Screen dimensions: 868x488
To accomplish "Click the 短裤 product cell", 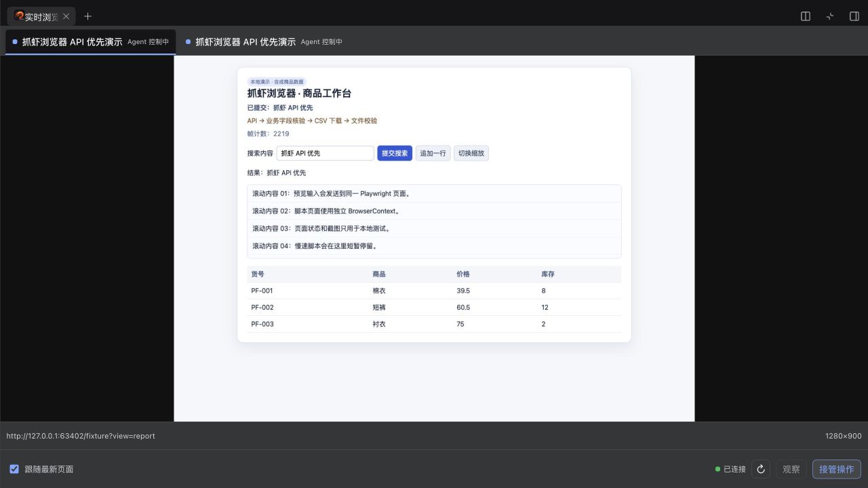I will pyautogui.click(x=379, y=307).
